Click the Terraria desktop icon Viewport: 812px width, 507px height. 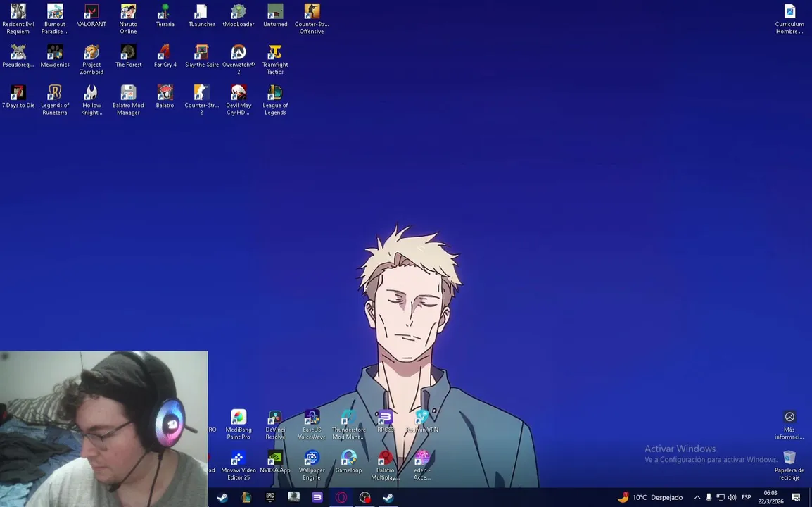[165, 15]
